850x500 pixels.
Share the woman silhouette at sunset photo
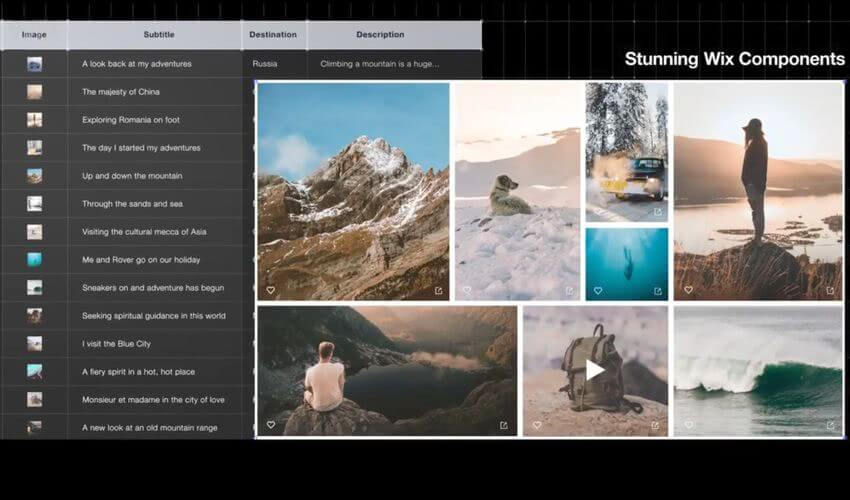pyautogui.click(x=830, y=291)
